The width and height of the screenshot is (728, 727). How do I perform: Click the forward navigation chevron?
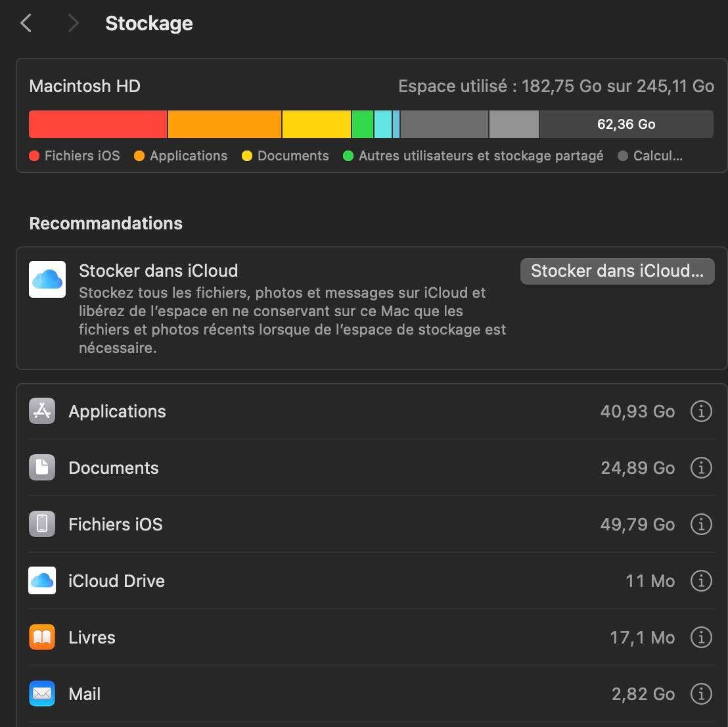[x=73, y=24]
